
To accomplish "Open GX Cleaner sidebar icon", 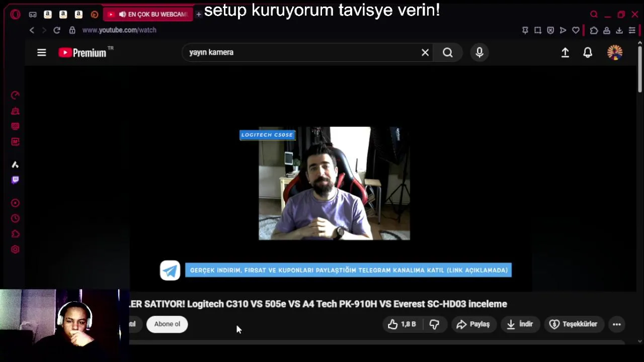I will (x=15, y=111).
